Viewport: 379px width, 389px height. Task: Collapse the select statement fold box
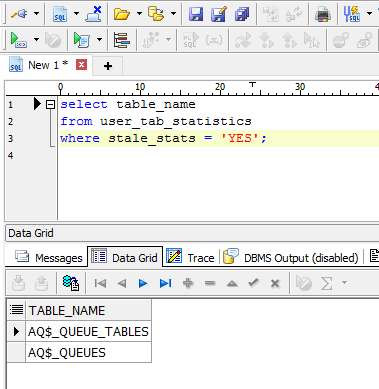(50, 105)
